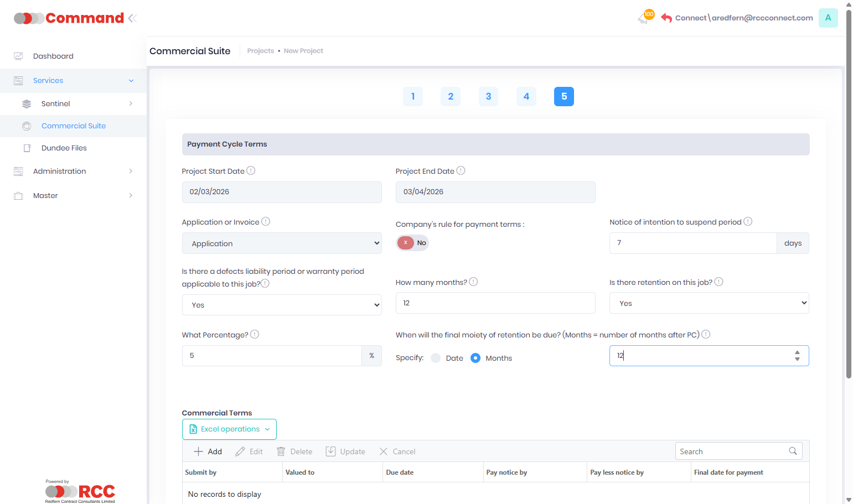Show info for Project End Date

(x=461, y=170)
